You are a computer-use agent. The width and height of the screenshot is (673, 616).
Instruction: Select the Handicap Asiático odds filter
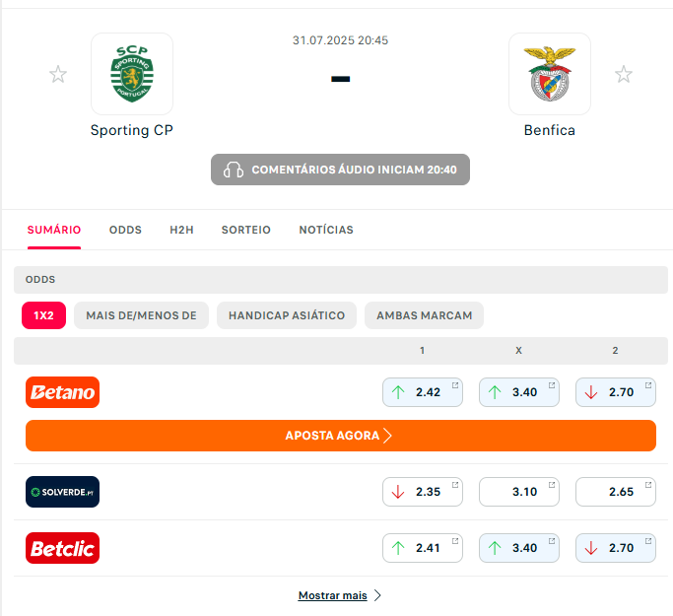287,315
